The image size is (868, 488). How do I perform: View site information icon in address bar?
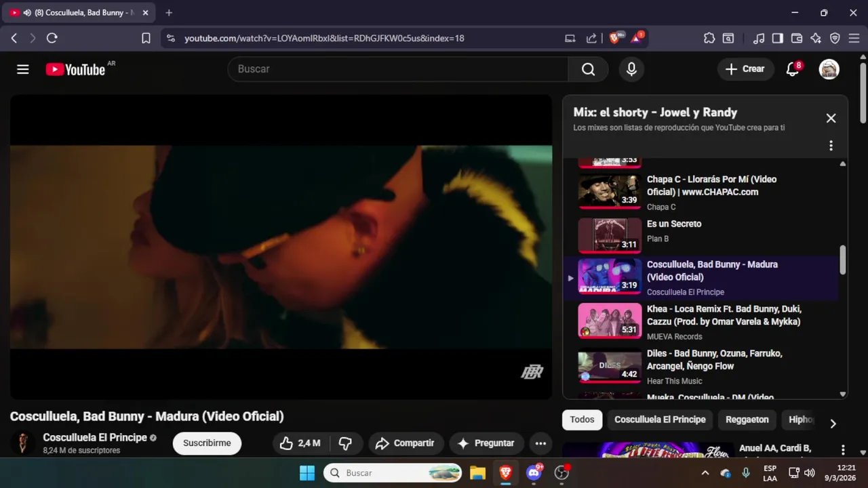(x=170, y=39)
